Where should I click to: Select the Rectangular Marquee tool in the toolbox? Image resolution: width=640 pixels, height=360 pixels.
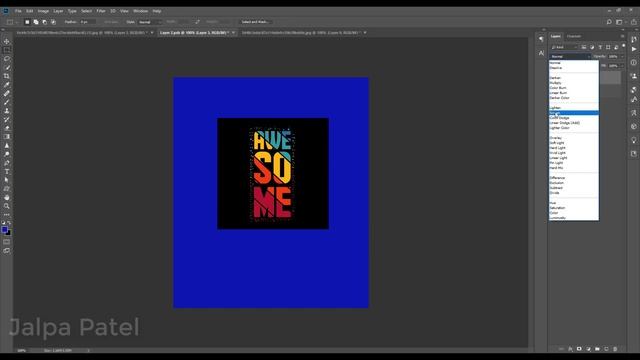pyautogui.click(x=7, y=50)
